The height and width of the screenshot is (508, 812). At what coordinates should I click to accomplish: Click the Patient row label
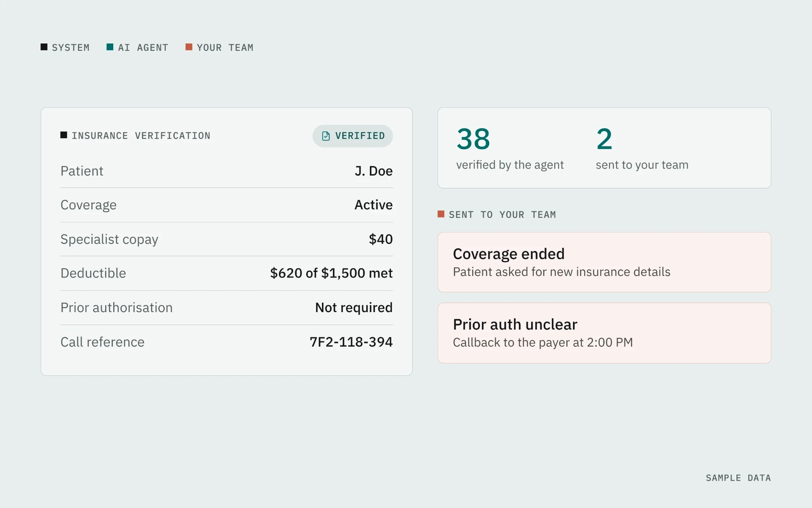(x=82, y=171)
